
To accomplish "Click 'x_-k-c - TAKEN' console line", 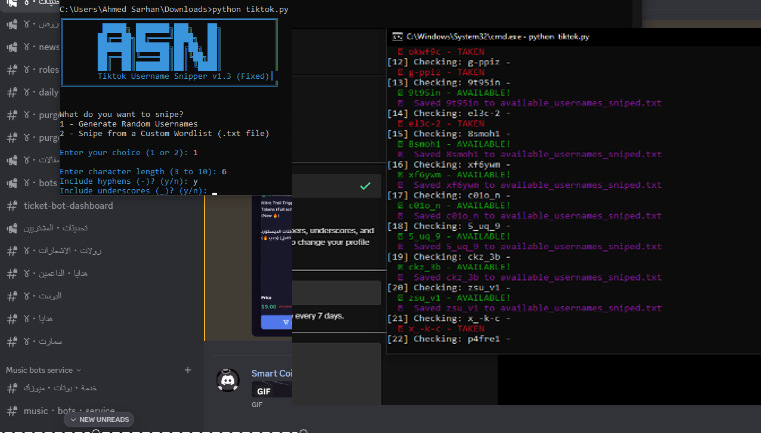I will [441, 329].
